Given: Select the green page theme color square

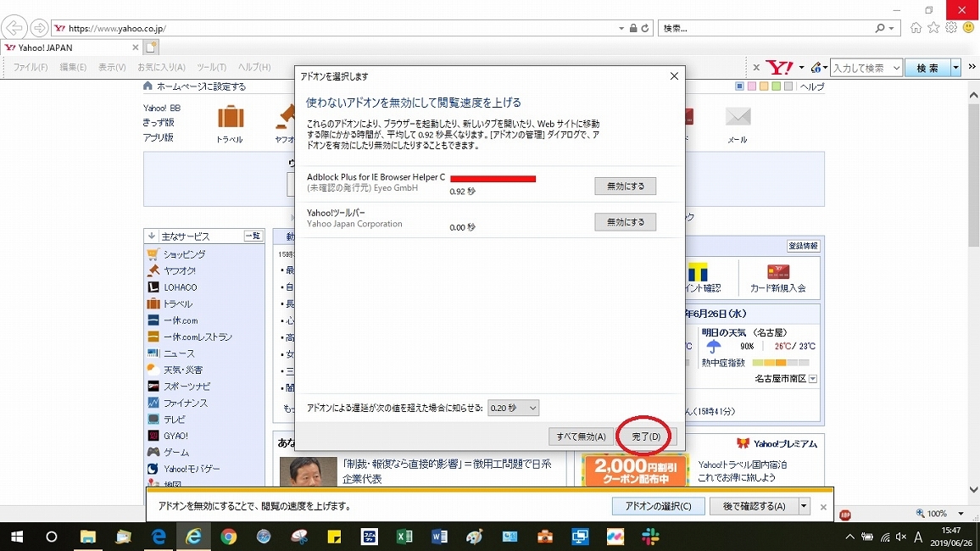Looking at the screenshot, I should (776, 86).
